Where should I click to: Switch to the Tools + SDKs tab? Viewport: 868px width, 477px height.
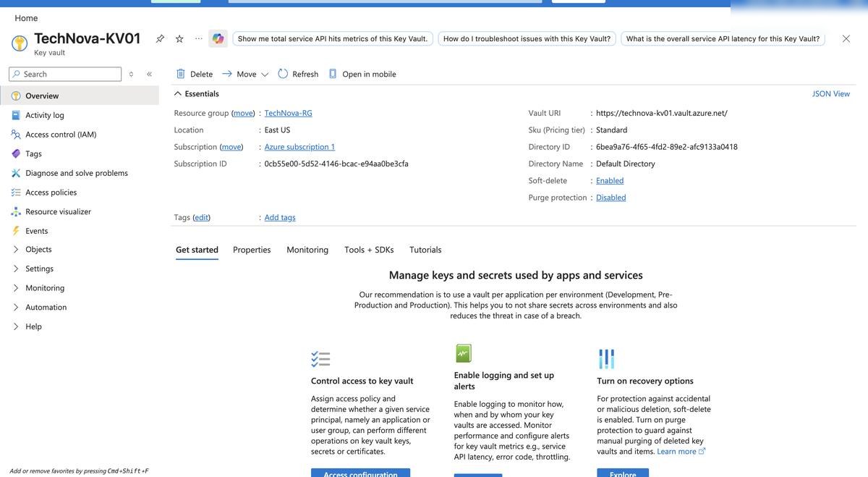pyautogui.click(x=369, y=250)
